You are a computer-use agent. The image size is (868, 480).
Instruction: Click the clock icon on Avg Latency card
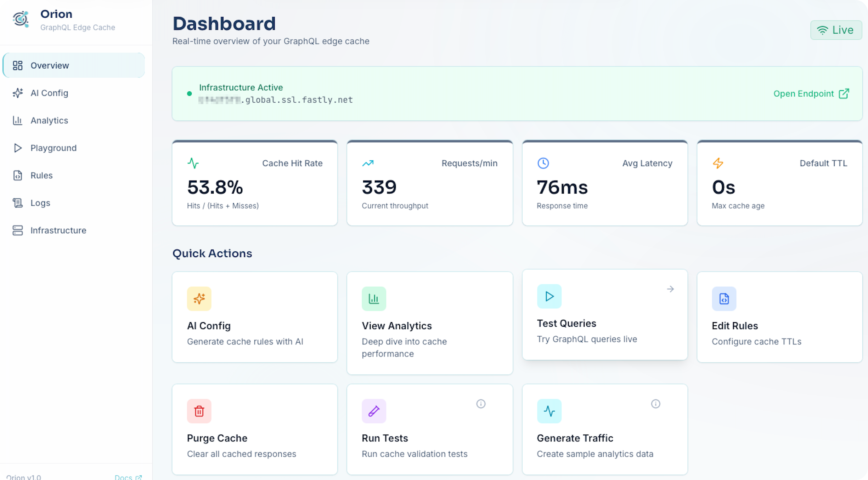[543, 163]
